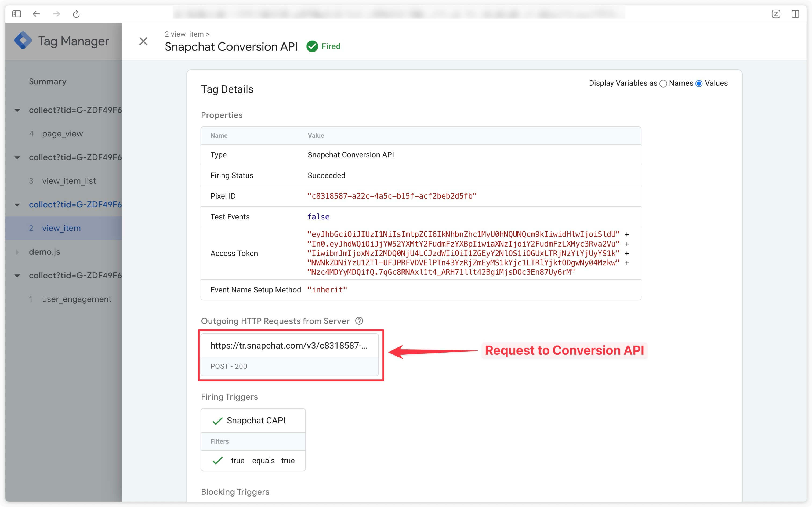Click the Firing Status Succeeded cell
Screen dimensions: 812x507
tap(326, 175)
